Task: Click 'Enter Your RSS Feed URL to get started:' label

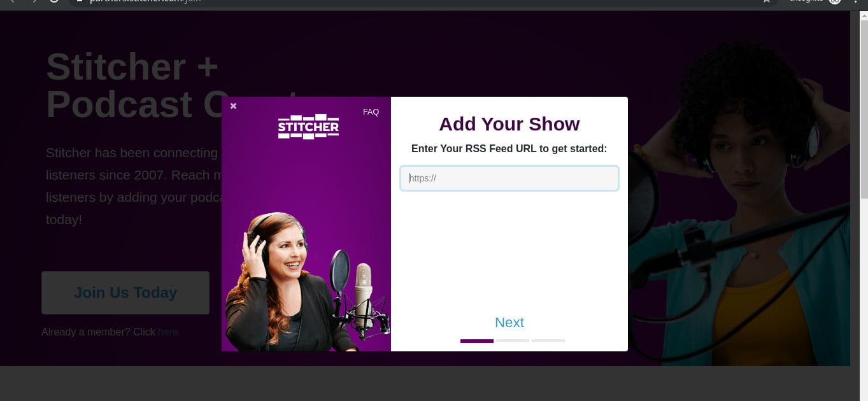Action: click(x=509, y=149)
